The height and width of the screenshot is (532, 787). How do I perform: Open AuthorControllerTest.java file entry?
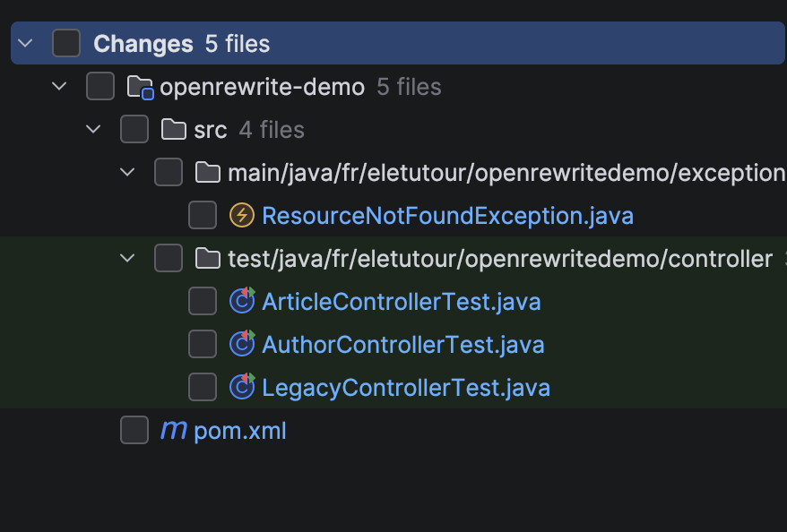[402, 345]
